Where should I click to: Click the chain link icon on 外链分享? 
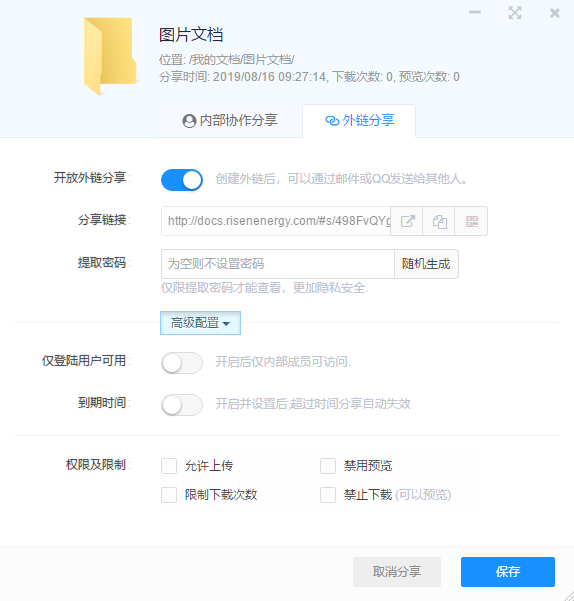[332, 121]
